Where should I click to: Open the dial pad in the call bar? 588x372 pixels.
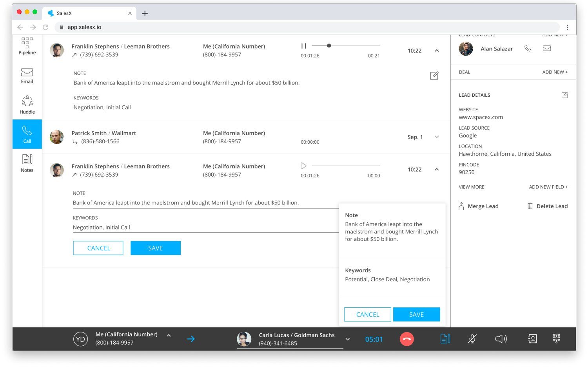[556, 338]
